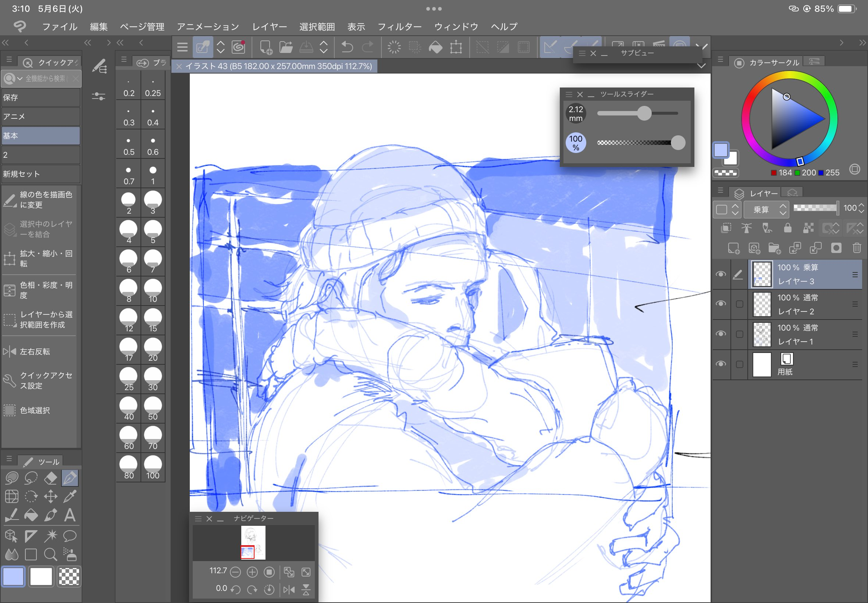868x603 pixels.
Task: Click 左右反転 in quick access
Action: (x=35, y=352)
